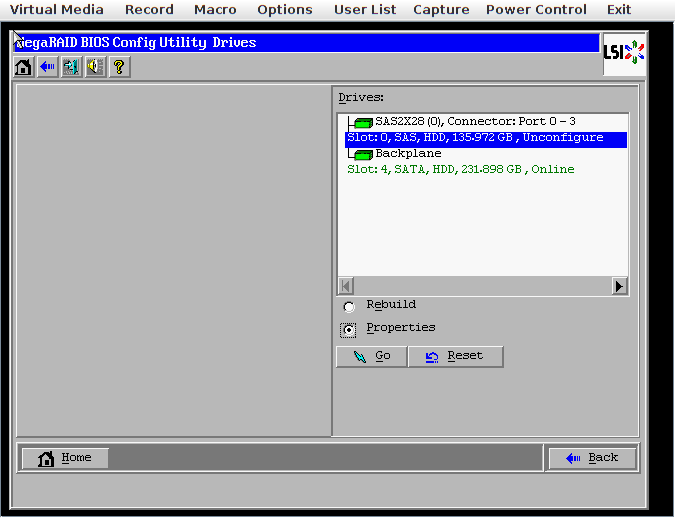Click the Home icon in the toolbar
The height and width of the screenshot is (518, 675).
point(23,67)
